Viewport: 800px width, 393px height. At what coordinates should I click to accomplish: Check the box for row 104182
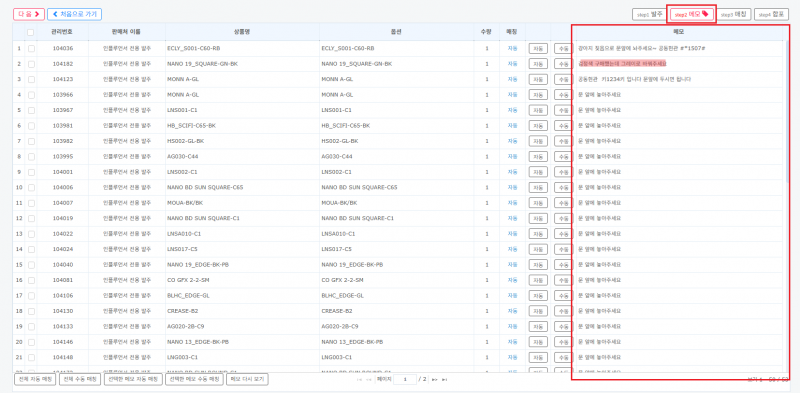click(31, 64)
